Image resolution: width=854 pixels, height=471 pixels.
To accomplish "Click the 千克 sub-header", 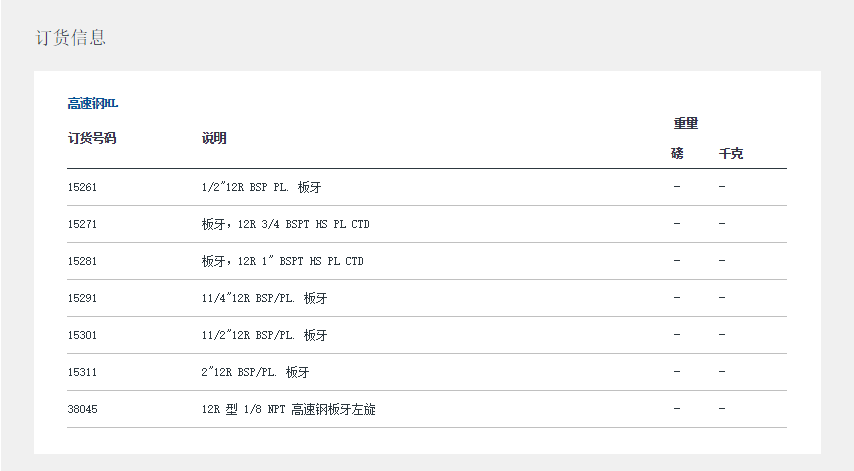I will (x=731, y=154).
